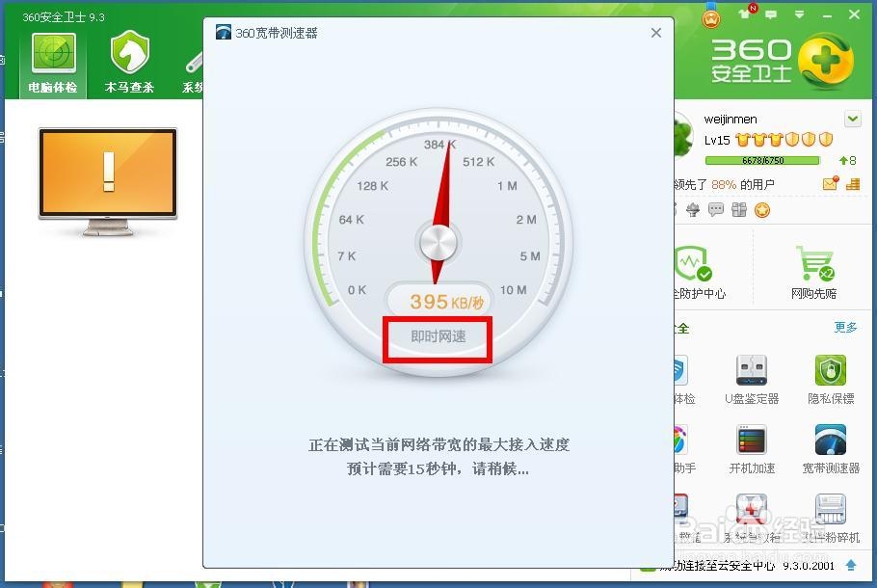The width and height of the screenshot is (877, 588).
Task: Launch the 隐私保镖 tool
Action: coord(831,380)
